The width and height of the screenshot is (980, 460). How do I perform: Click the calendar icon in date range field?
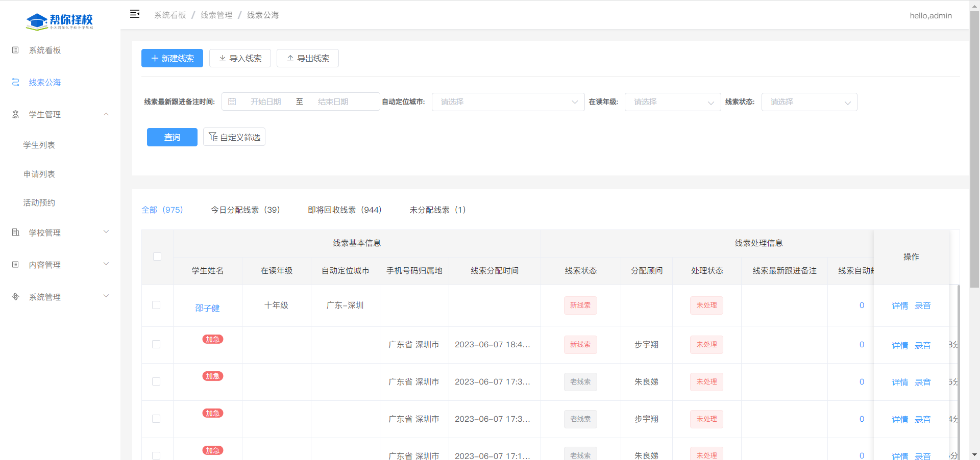point(232,101)
